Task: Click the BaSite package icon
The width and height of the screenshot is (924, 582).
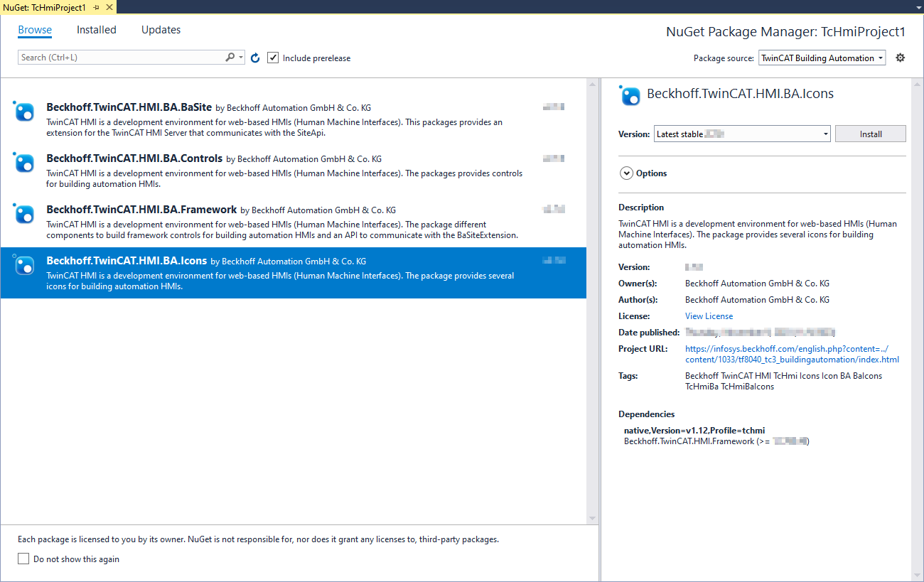Action: [x=24, y=112]
